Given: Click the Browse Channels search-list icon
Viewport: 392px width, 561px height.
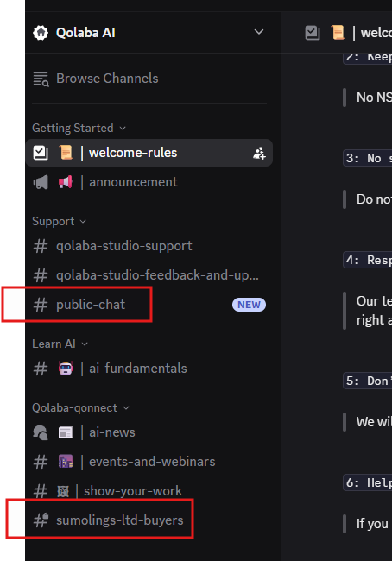Looking at the screenshot, I should 41,79.
